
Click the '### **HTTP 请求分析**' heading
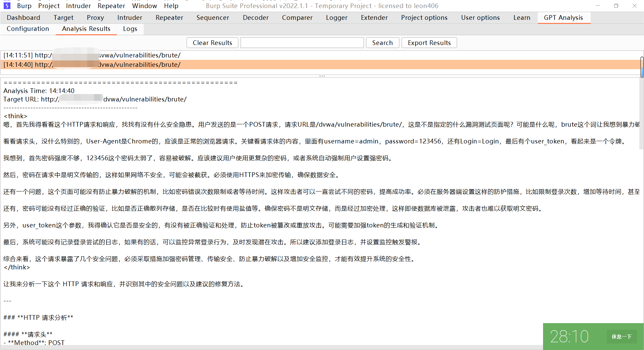(38, 317)
